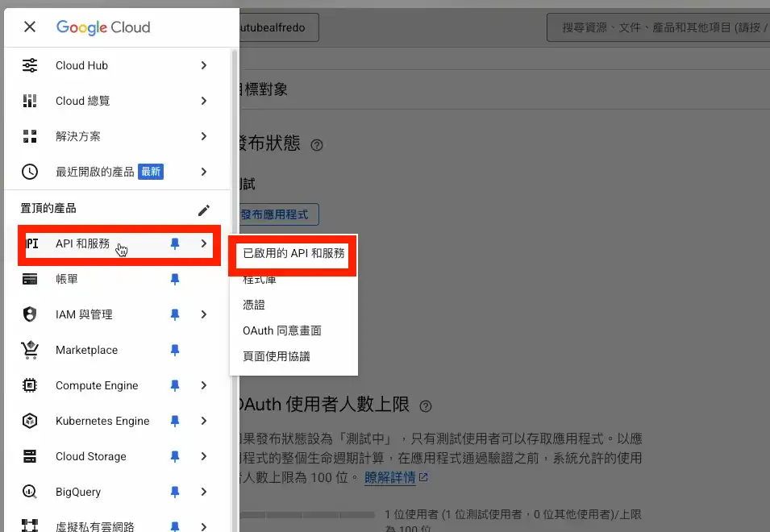The height and width of the screenshot is (532, 770).
Task: Click the IAM 與管理 shield icon
Action: (x=30, y=314)
